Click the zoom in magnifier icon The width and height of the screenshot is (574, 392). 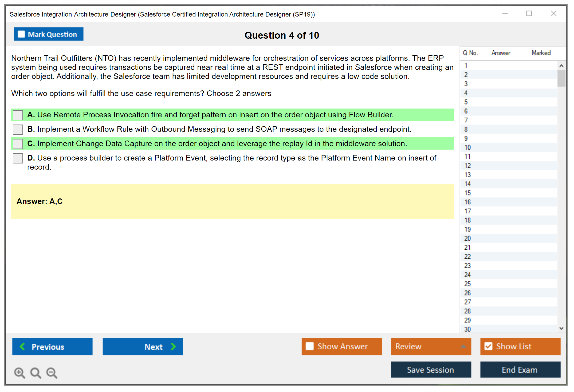(19, 373)
